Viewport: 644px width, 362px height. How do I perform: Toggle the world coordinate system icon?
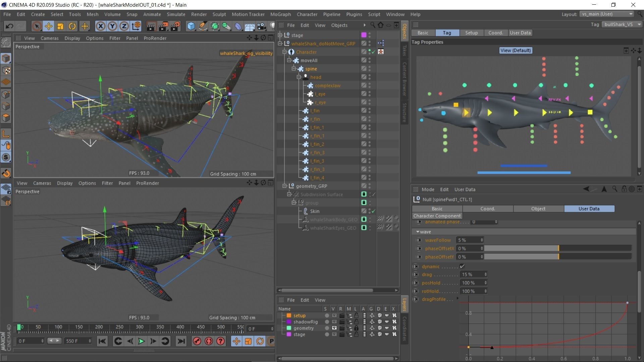point(136,26)
